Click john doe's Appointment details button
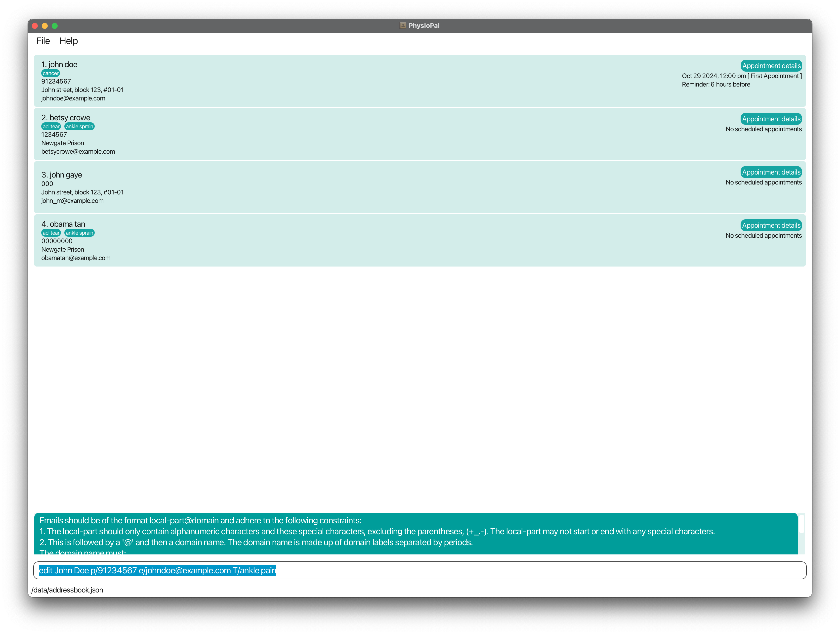The image size is (840, 634). click(771, 66)
